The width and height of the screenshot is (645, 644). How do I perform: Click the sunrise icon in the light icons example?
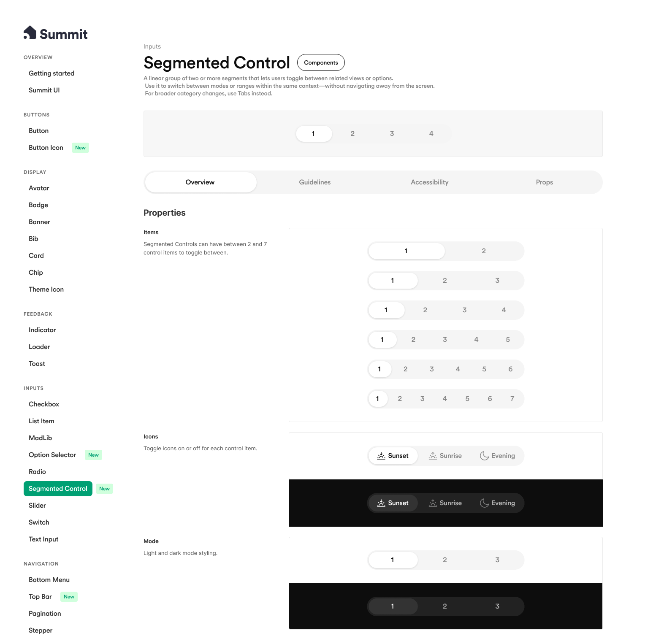coord(433,456)
